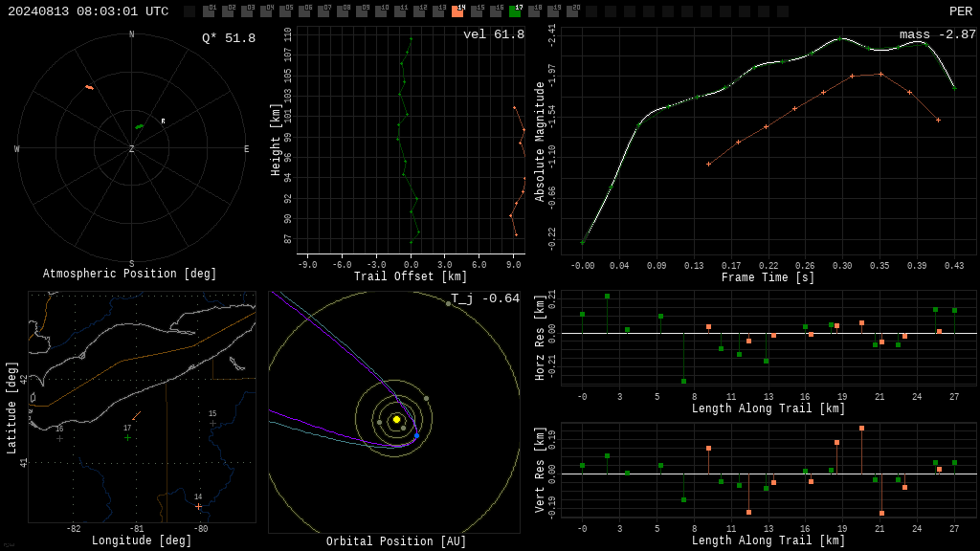Click the station 20 indicator box
This screenshot has height=551, width=980.
click(x=573, y=11)
